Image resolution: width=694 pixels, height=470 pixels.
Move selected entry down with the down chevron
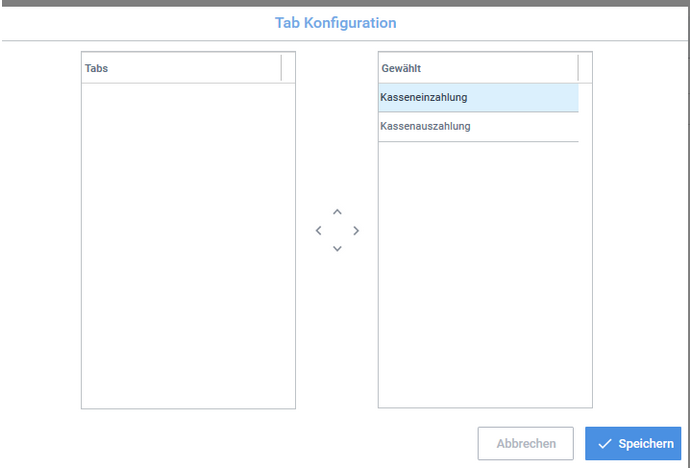pos(337,248)
